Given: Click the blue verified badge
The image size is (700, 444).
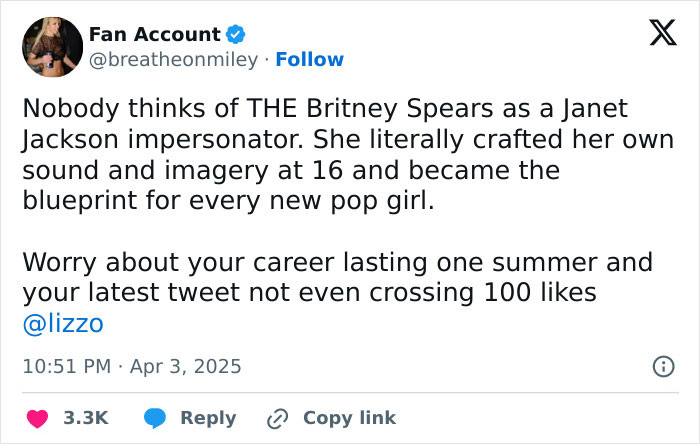Looking at the screenshot, I should 235,35.
